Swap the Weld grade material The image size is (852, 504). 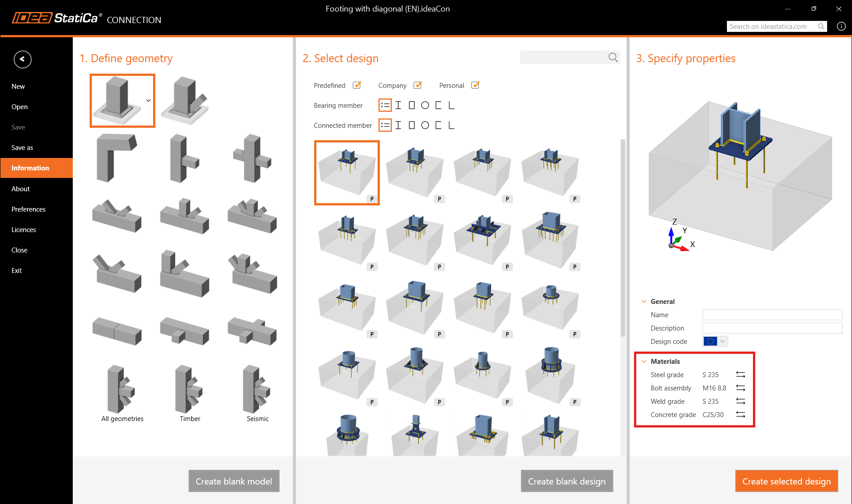tap(741, 401)
